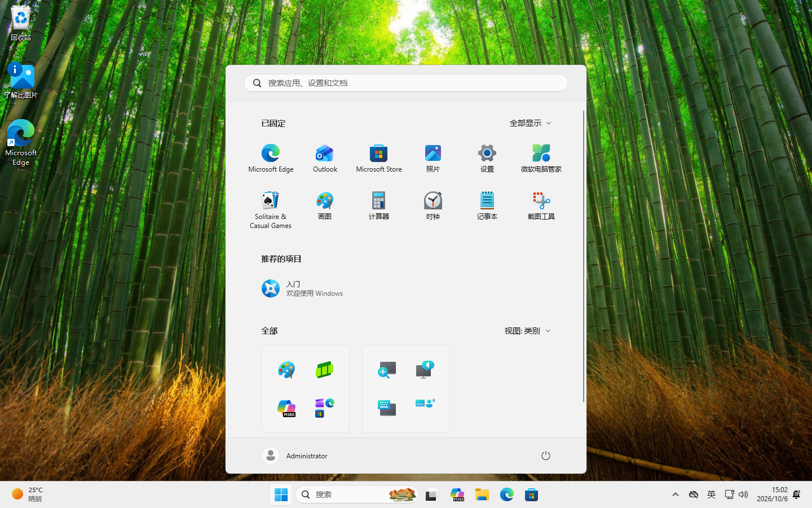Open 设置 (Settings) from pinned apps
Viewport: 812px width, 508px height.
coord(487,158)
